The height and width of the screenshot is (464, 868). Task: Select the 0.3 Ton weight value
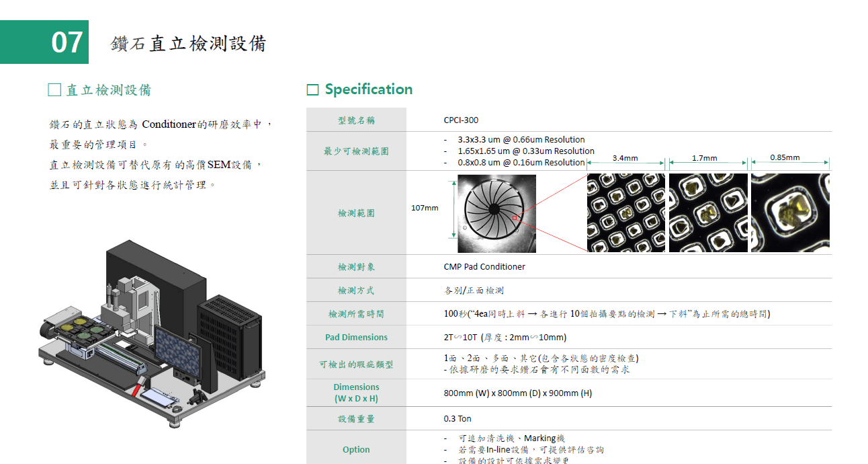pos(458,419)
